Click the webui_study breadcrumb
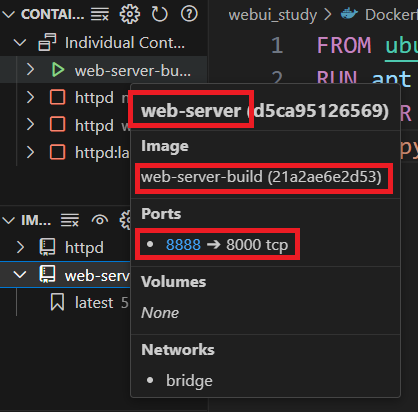The image size is (418, 412). point(273,15)
